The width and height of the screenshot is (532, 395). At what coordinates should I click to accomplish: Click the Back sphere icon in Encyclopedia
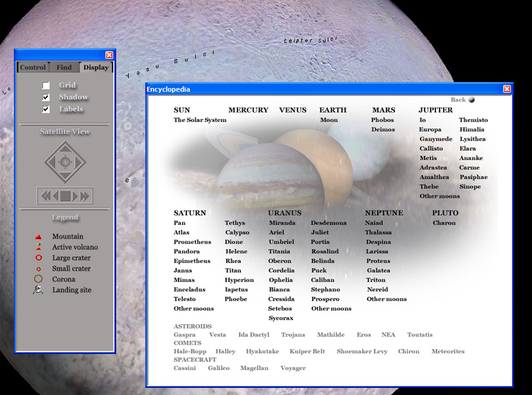tap(472, 100)
